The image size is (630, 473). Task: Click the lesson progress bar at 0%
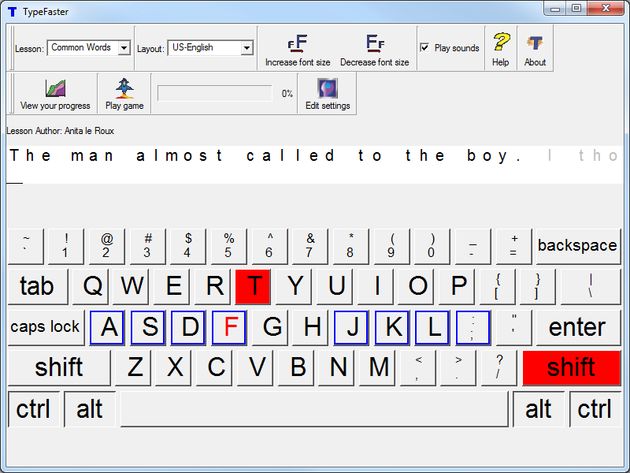pyautogui.click(x=215, y=93)
